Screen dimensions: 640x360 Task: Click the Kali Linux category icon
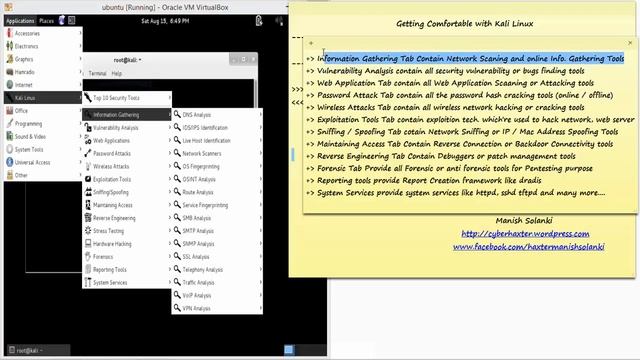pos(10,98)
